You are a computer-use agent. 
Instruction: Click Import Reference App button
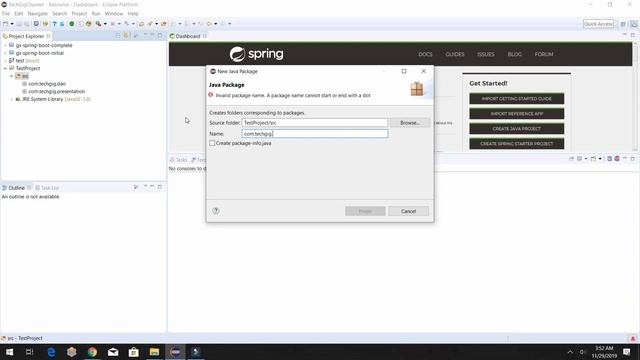tap(516, 114)
